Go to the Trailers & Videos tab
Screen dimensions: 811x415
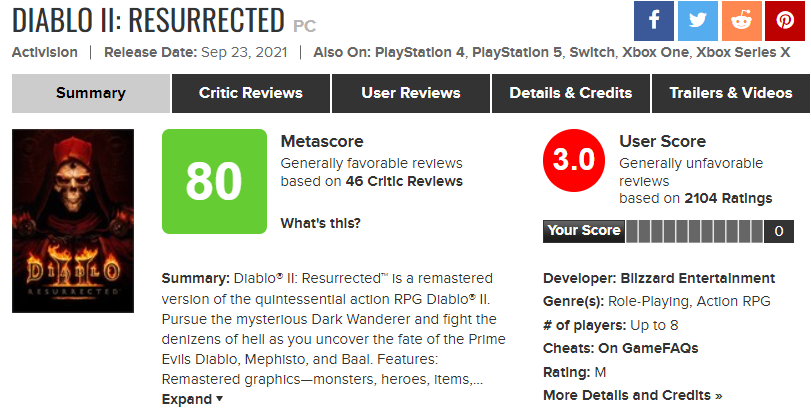(730, 93)
